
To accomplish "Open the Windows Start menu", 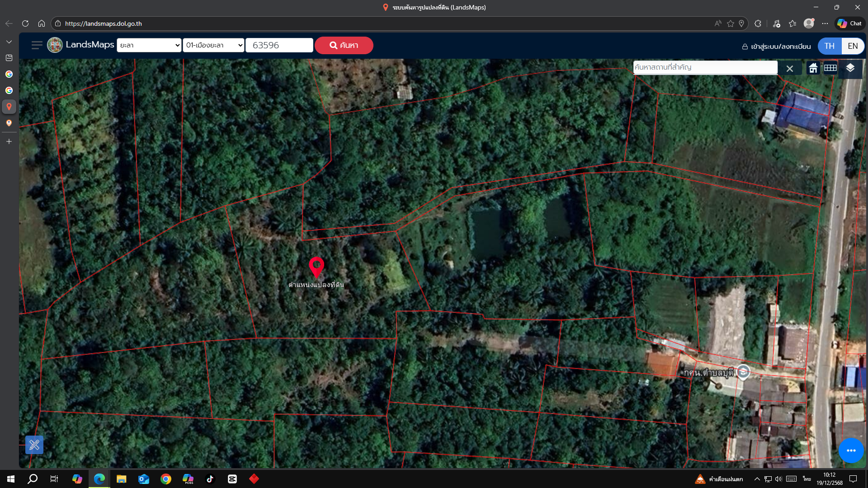I will click(x=11, y=479).
